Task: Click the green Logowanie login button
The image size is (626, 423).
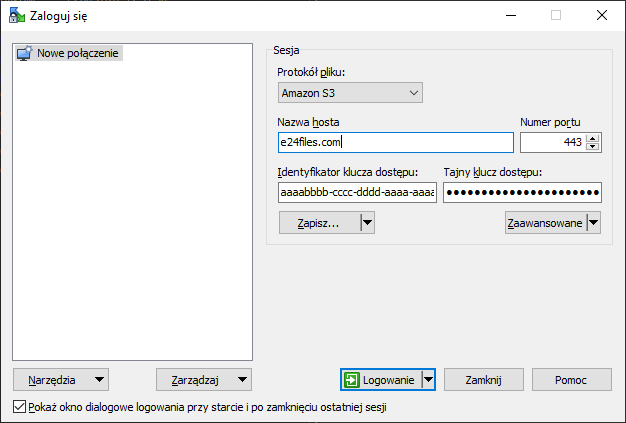Action: click(380, 379)
